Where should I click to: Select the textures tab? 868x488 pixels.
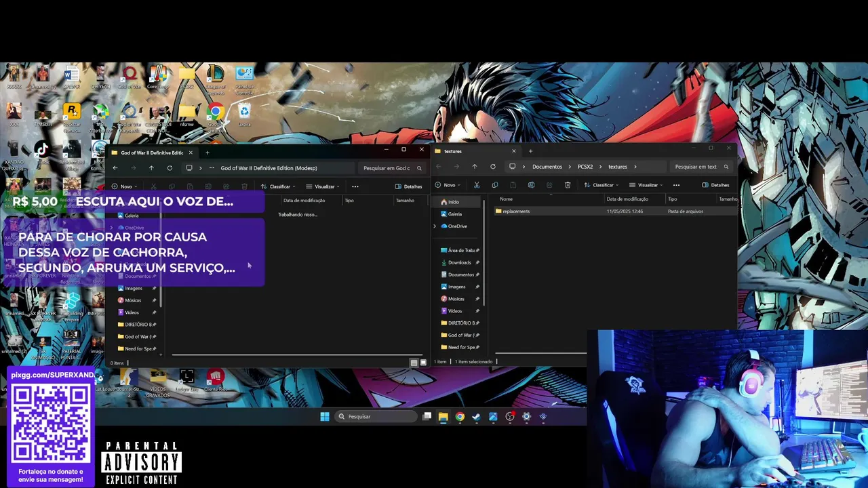pos(475,151)
